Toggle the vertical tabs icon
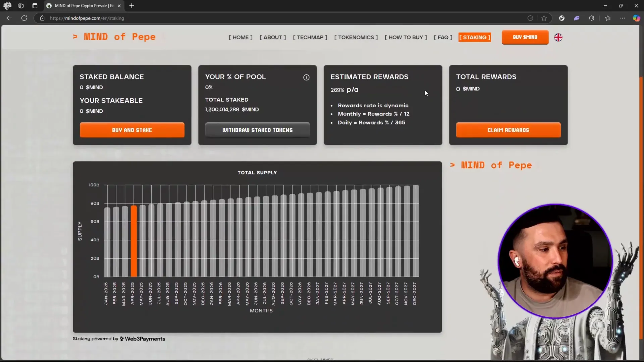644x362 pixels. (x=35, y=6)
